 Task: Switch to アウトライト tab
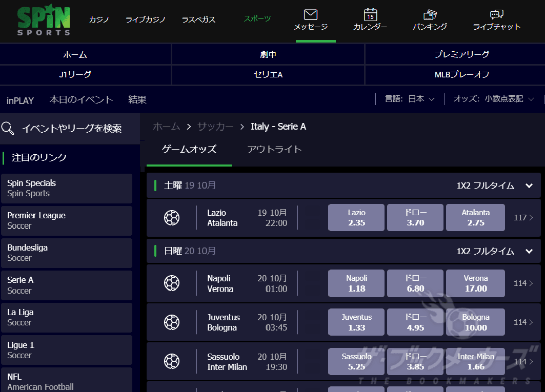click(274, 150)
